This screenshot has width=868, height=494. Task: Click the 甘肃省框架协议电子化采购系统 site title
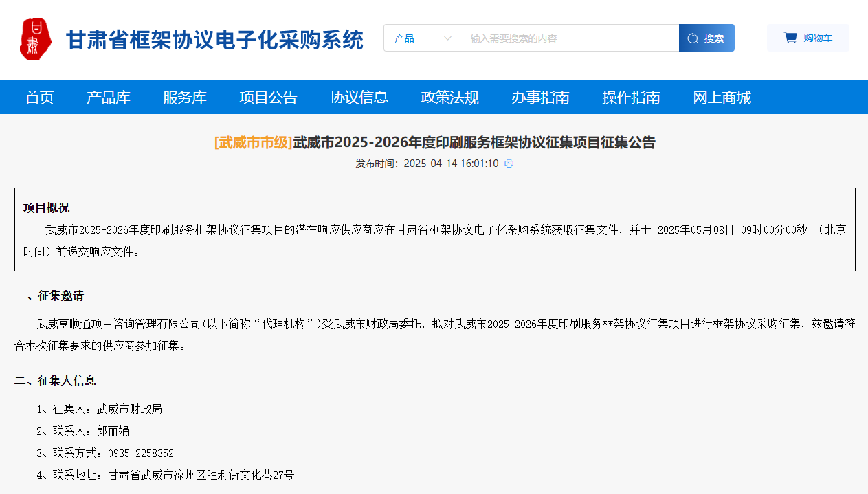(214, 39)
